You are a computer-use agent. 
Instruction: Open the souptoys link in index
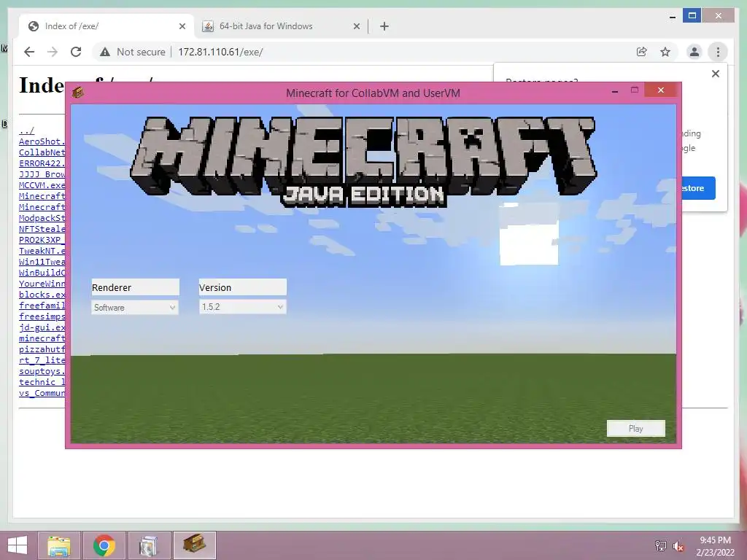tap(42, 371)
